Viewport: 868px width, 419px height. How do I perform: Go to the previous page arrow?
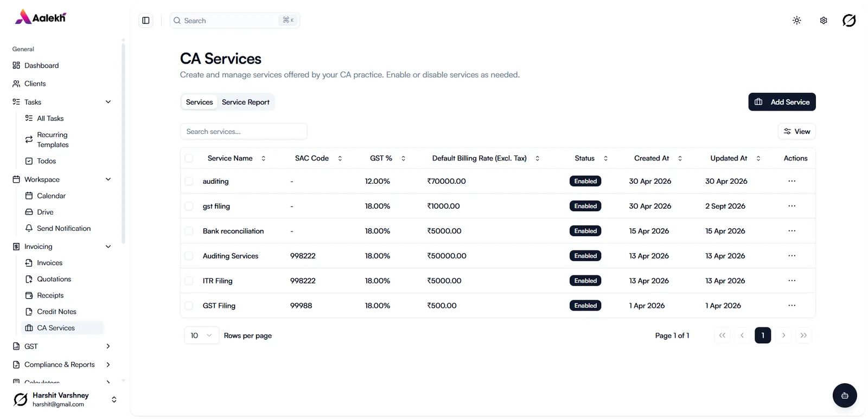click(x=742, y=336)
